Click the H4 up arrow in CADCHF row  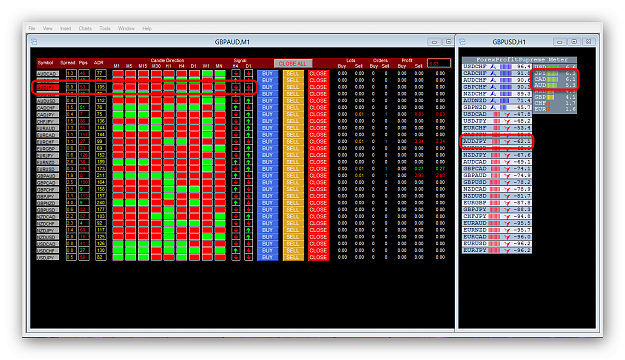[x=236, y=107]
